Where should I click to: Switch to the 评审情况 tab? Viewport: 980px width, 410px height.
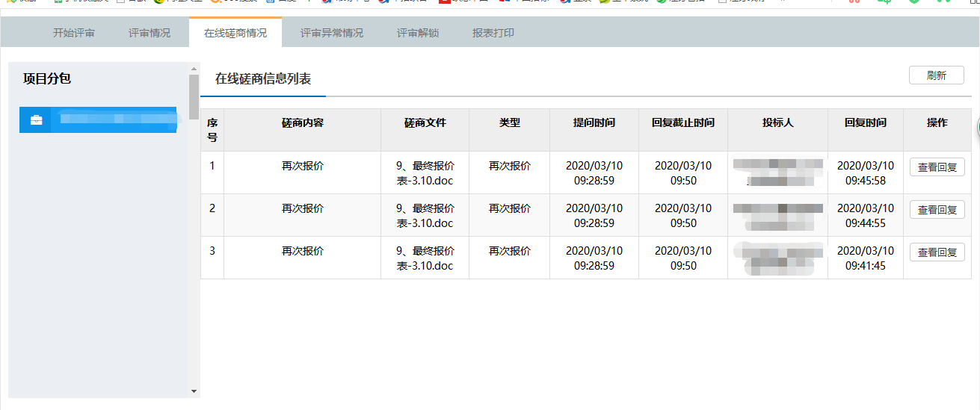click(149, 33)
